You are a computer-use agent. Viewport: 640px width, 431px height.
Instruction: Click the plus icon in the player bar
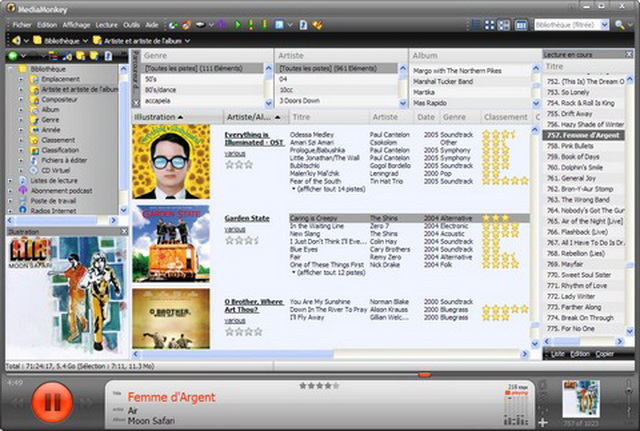[x=543, y=422]
